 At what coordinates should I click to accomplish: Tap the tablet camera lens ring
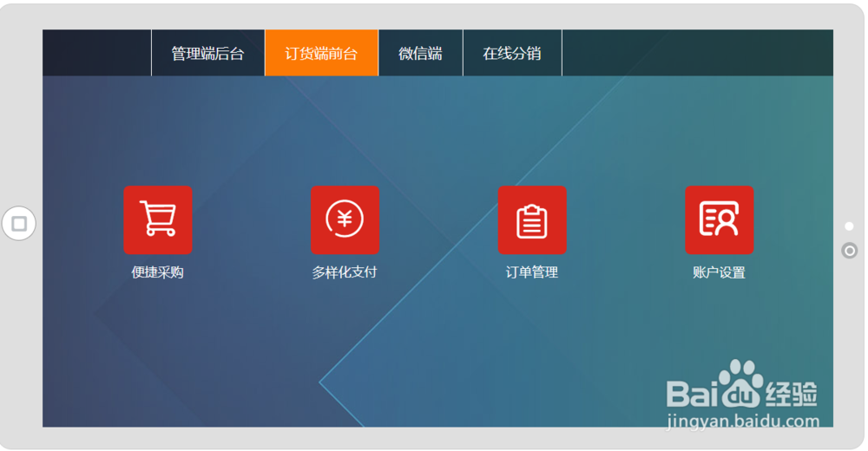[x=849, y=251]
